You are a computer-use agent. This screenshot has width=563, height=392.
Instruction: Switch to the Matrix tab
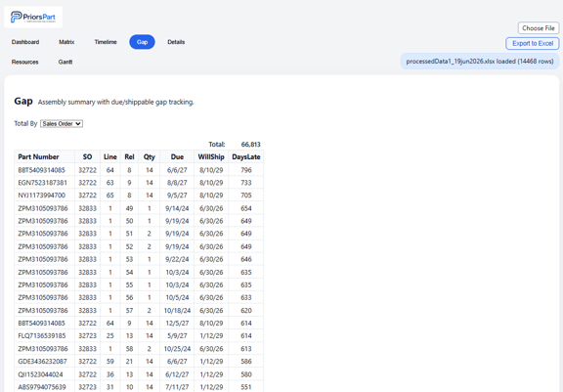coord(66,42)
